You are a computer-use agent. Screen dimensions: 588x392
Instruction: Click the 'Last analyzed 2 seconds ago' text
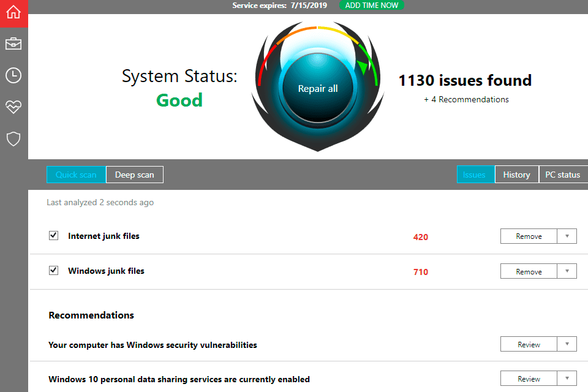[100, 203]
